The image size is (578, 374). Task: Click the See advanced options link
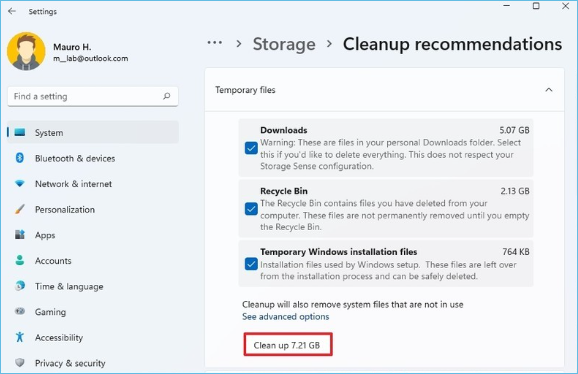click(x=286, y=317)
